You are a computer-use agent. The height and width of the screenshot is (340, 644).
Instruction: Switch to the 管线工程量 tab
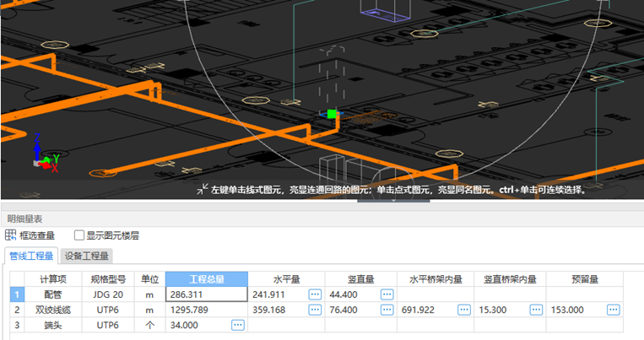click(31, 256)
